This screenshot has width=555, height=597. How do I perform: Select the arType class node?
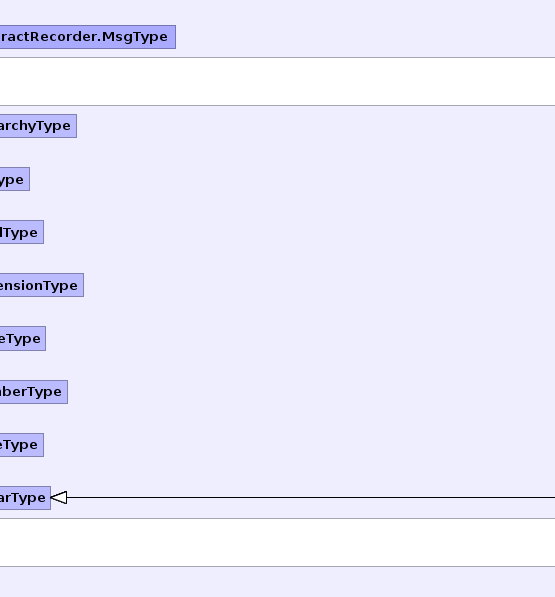pos(25,498)
